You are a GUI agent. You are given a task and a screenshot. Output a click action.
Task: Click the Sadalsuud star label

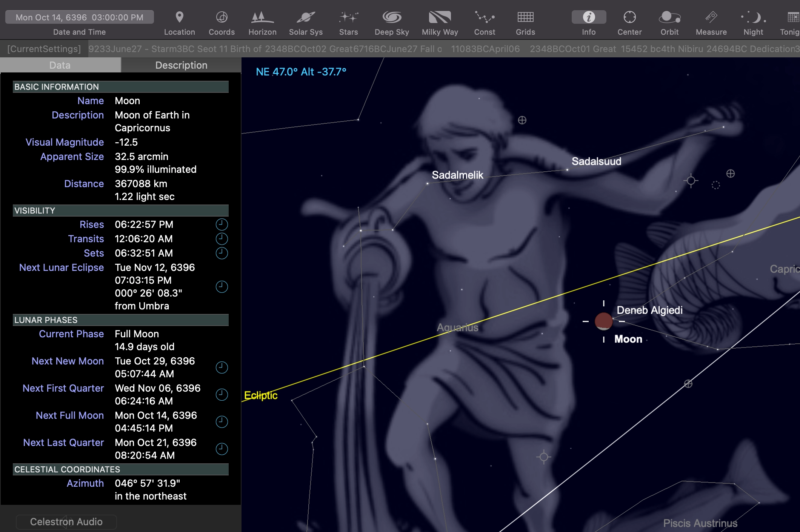596,161
